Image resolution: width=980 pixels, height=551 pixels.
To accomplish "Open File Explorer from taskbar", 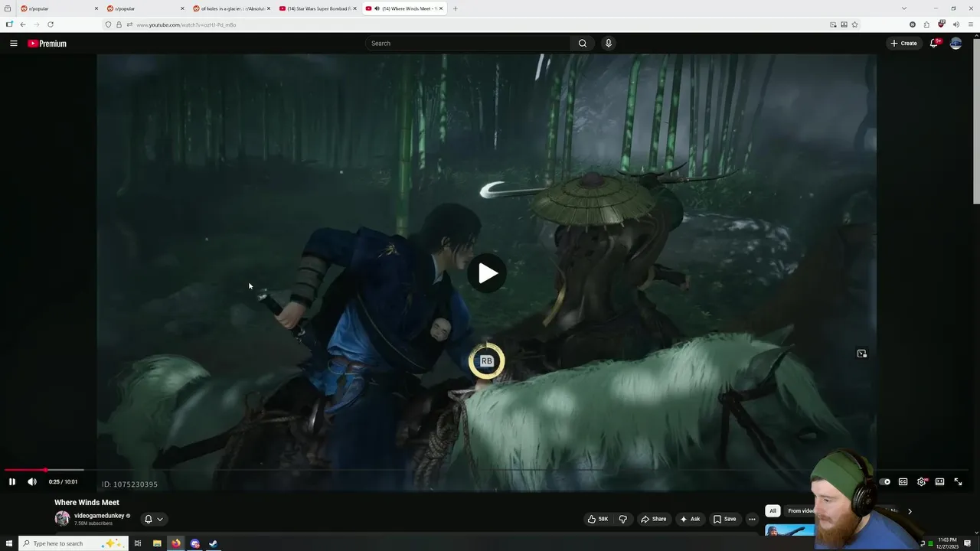I will coord(157,543).
